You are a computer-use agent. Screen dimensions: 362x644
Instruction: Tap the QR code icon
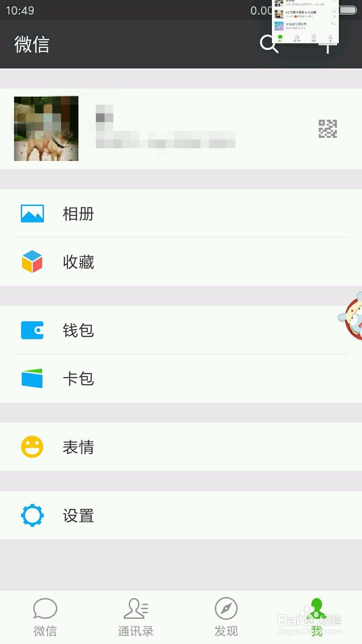click(x=328, y=129)
